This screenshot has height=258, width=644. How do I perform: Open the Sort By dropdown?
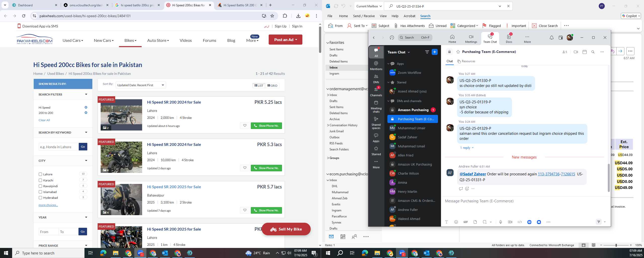coord(141,85)
